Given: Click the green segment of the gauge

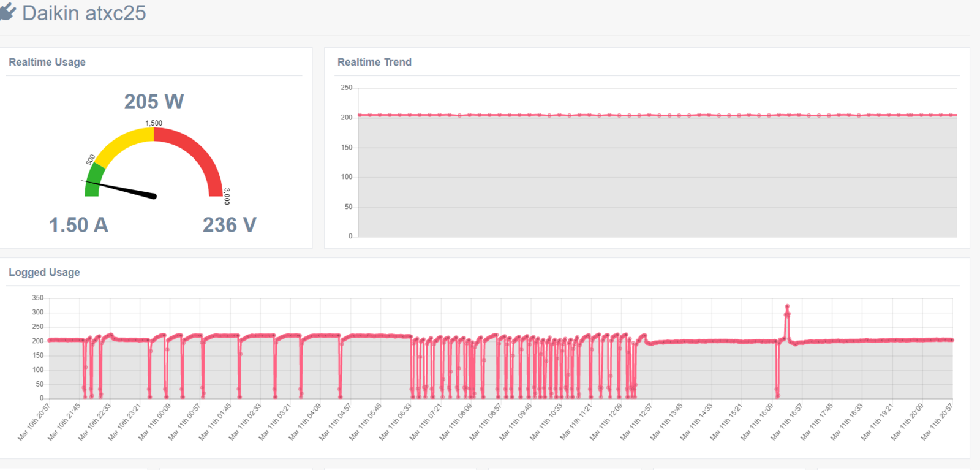Looking at the screenshot, I should (92, 180).
